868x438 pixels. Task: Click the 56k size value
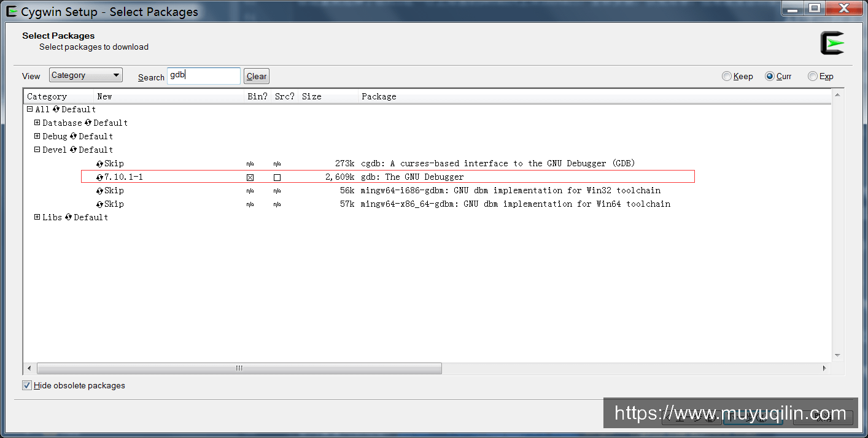(347, 191)
